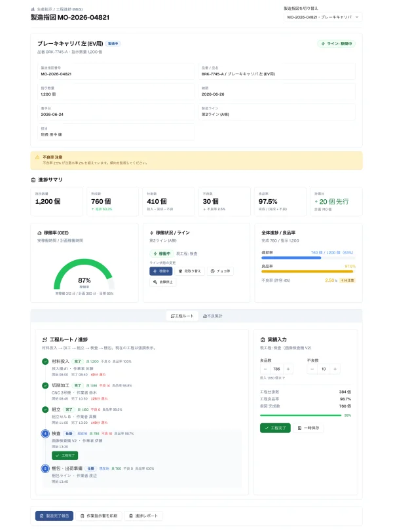Click the 作業指示書を印刷 button

tap(99, 516)
